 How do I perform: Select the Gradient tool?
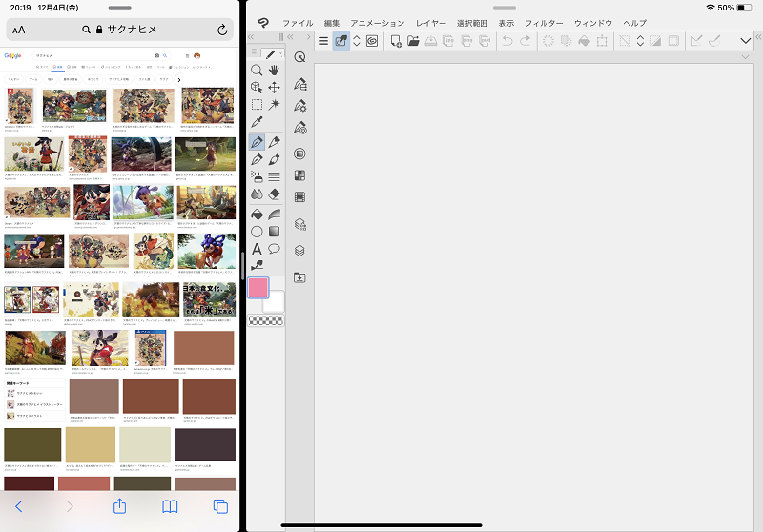[x=274, y=232]
